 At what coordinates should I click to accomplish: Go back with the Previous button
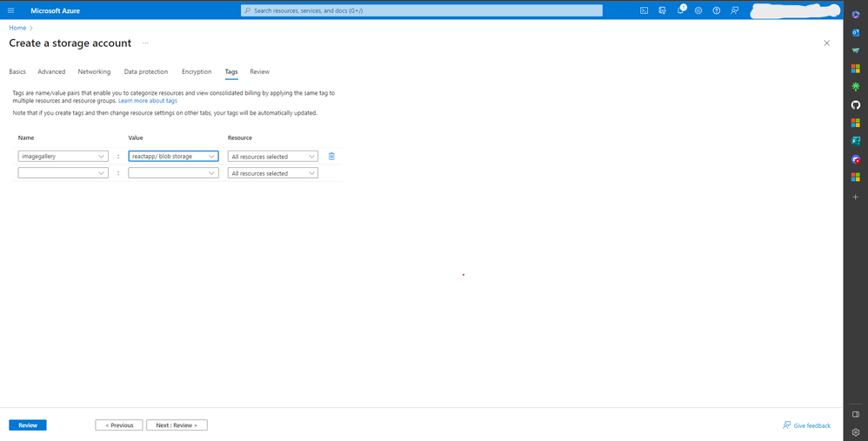point(119,425)
